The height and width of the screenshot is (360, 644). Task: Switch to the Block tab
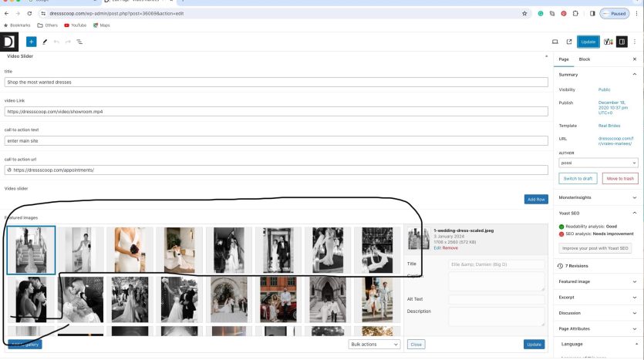[x=584, y=59]
